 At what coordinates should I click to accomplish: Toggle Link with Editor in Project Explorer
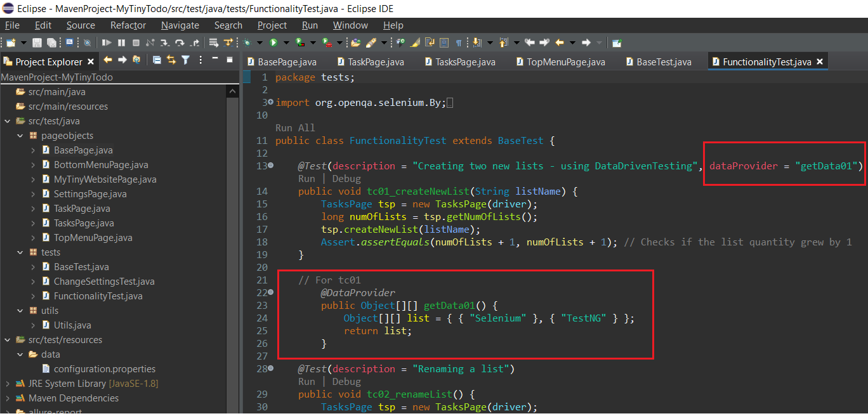(171, 60)
